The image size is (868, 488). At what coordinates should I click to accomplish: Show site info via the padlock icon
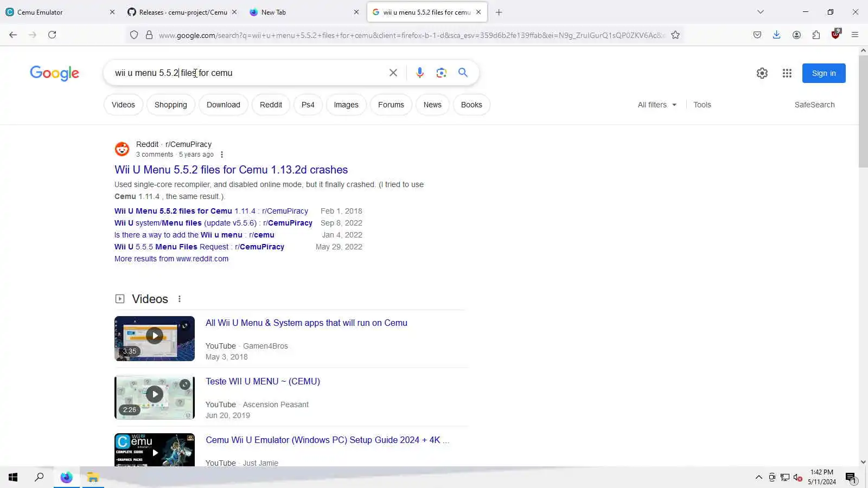coord(149,35)
